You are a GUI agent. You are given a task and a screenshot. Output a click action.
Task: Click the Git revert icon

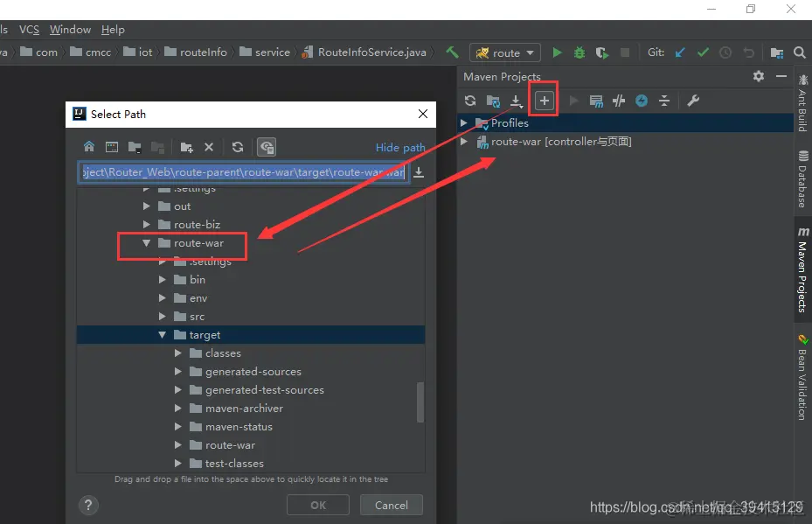pyautogui.click(x=748, y=52)
